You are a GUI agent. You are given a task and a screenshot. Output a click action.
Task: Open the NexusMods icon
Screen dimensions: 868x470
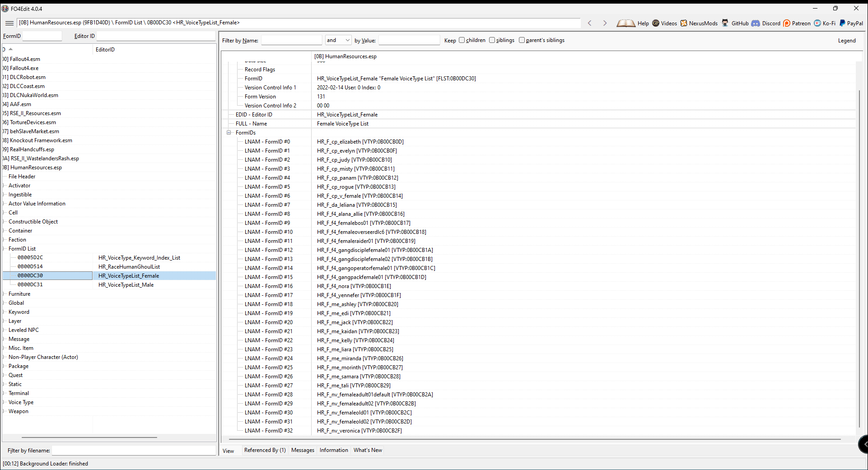tap(684, 23)
